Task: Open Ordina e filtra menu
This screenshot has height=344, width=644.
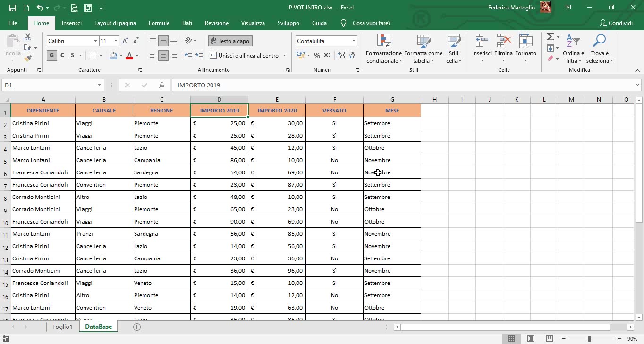Action: click(573, 48)
